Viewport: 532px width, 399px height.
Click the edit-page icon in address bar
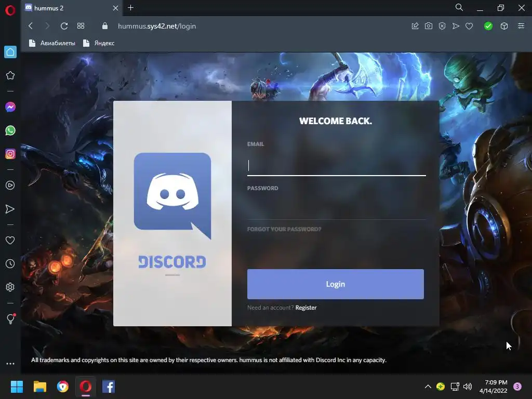click(415, 26)
